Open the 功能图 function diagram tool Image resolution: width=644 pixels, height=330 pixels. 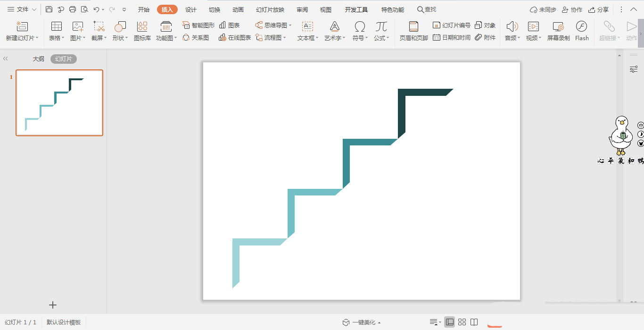[166, 31]
